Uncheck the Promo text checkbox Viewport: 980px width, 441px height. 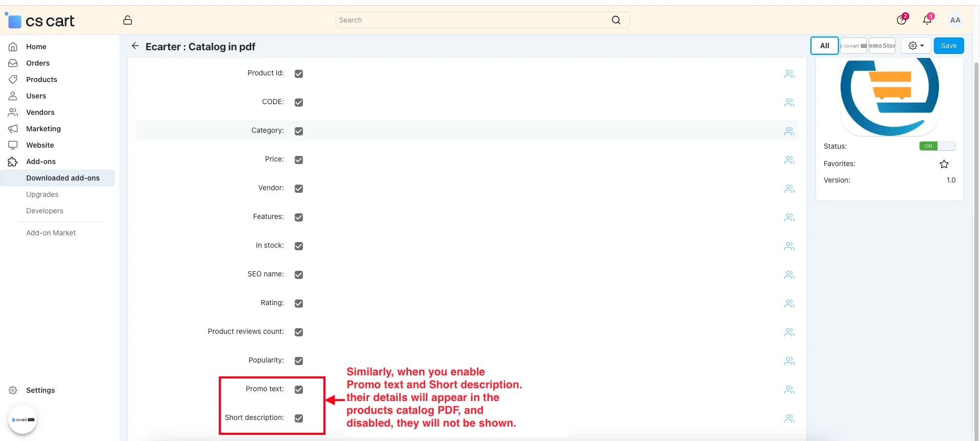[x=299, y=390]
